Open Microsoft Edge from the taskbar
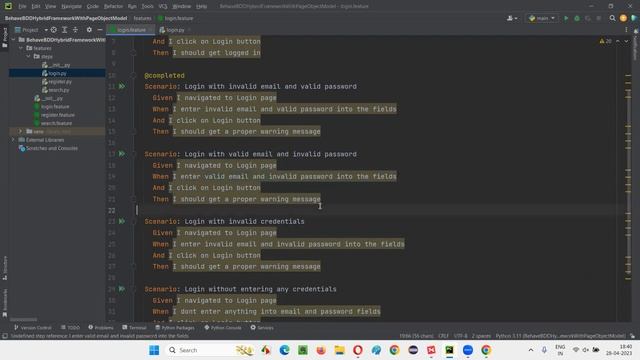This screenshot has width=640, height=360. (284, 350)
